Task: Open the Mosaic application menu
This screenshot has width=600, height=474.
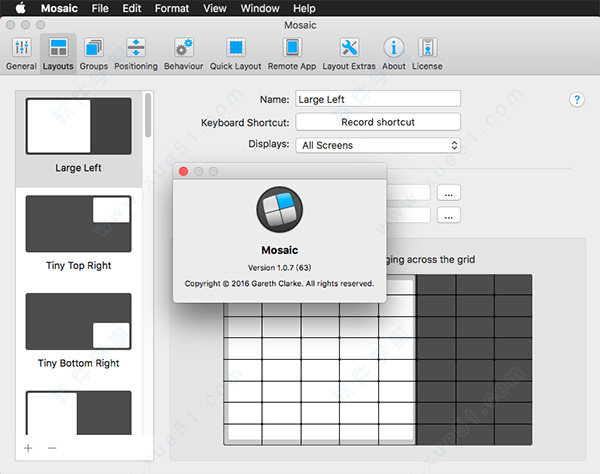Action: [59, 8]
